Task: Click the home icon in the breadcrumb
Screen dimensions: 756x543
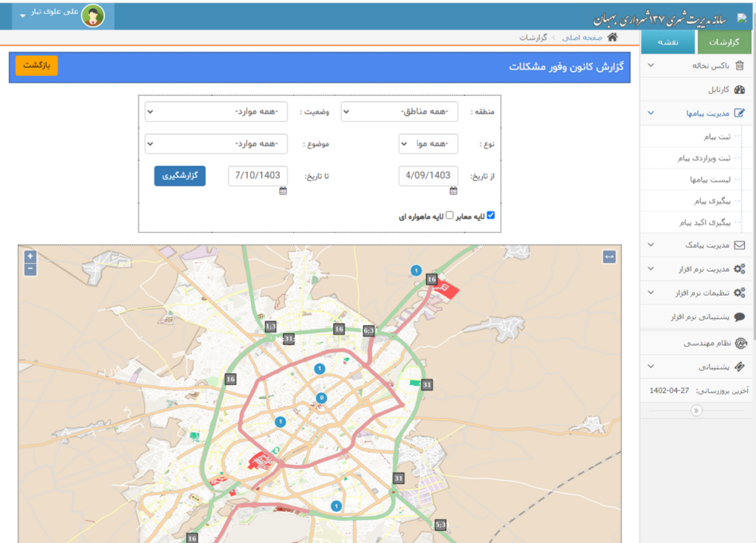Action: 612,38
